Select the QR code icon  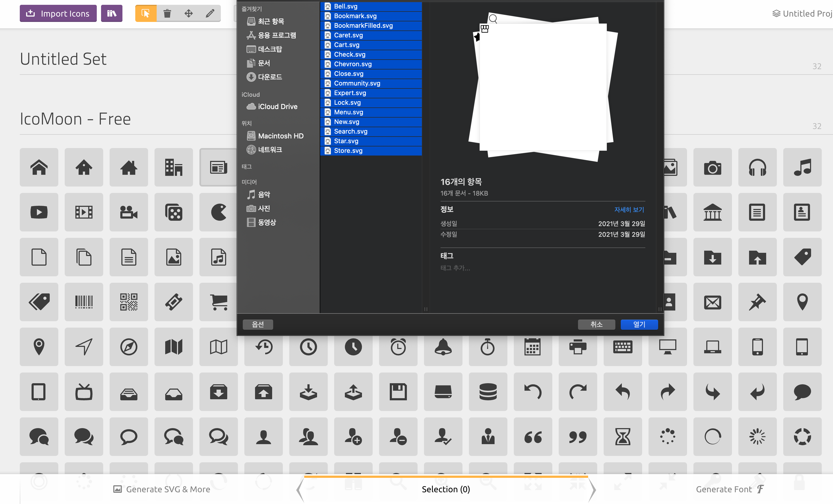coord(129,302)
